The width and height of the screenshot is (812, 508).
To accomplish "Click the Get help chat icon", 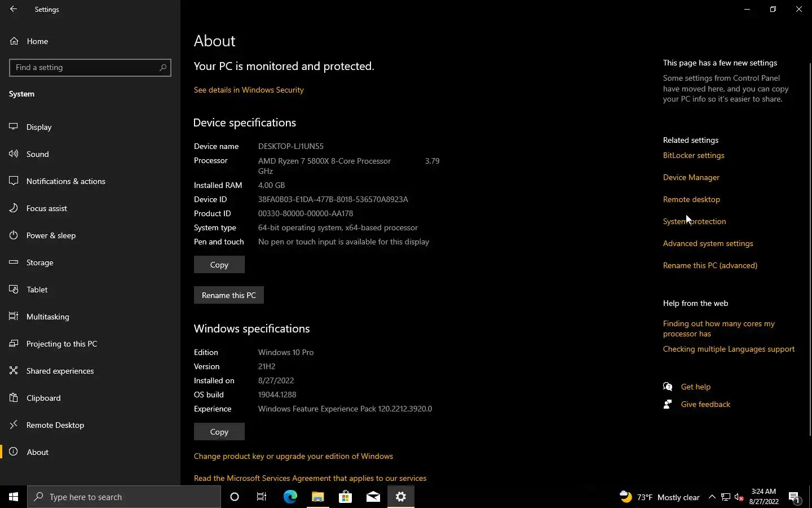I will point(668,387).
